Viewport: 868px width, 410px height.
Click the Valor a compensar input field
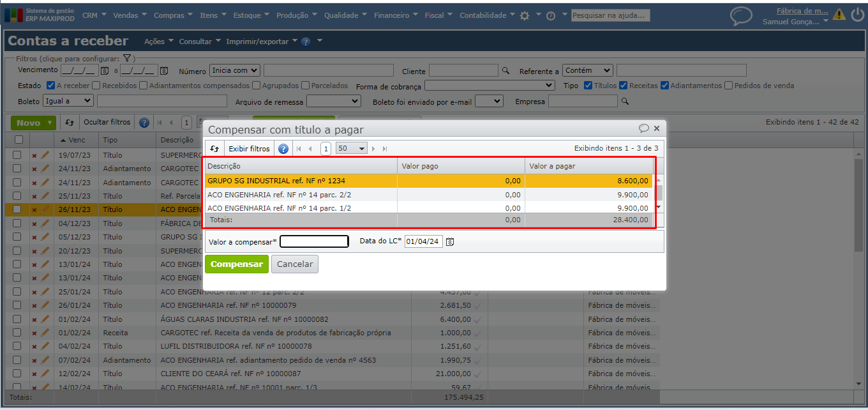[x=314, y=241]
